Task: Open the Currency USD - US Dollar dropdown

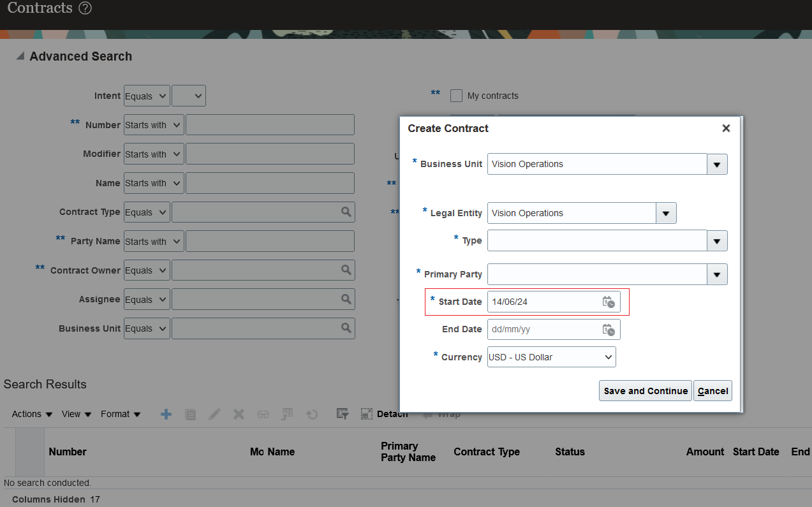Action: tap(552, 357)
